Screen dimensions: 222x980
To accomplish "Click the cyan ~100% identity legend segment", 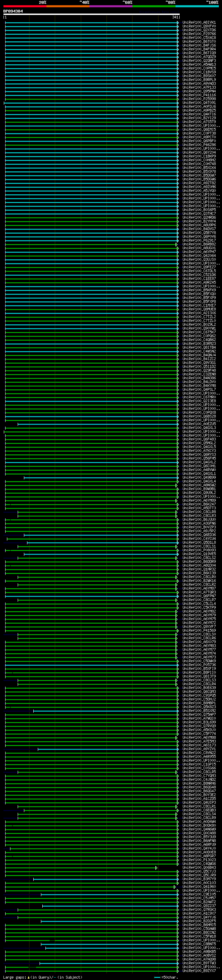I will (197, 7).
